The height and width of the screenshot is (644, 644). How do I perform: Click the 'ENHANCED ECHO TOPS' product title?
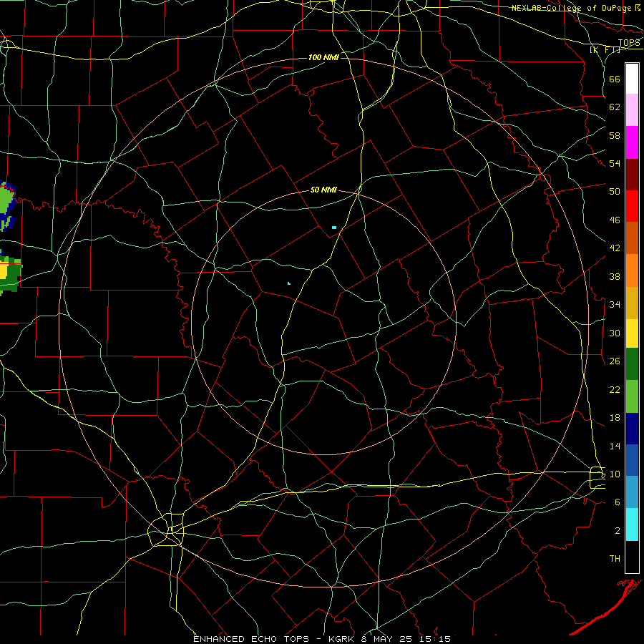251,639
